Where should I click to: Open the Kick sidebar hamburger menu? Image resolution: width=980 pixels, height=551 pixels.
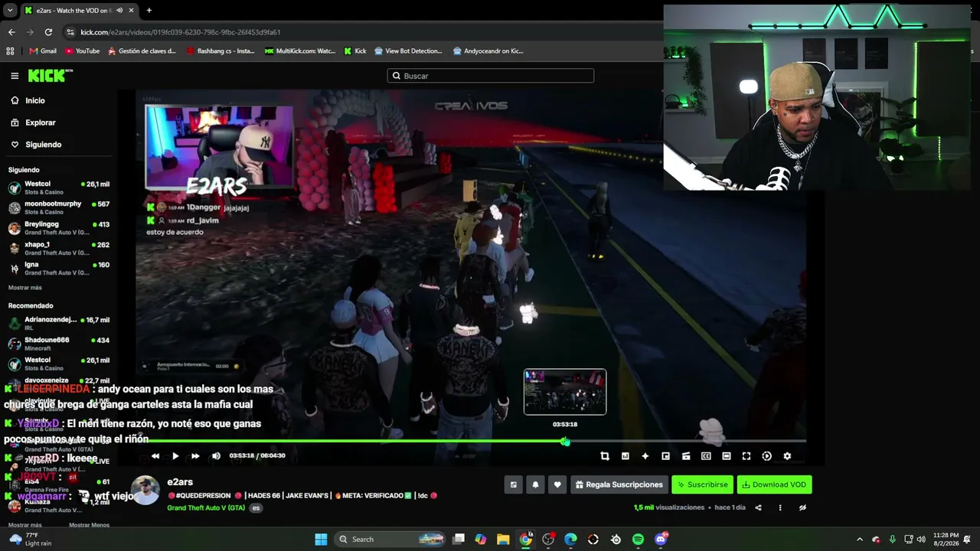[15, 76]
